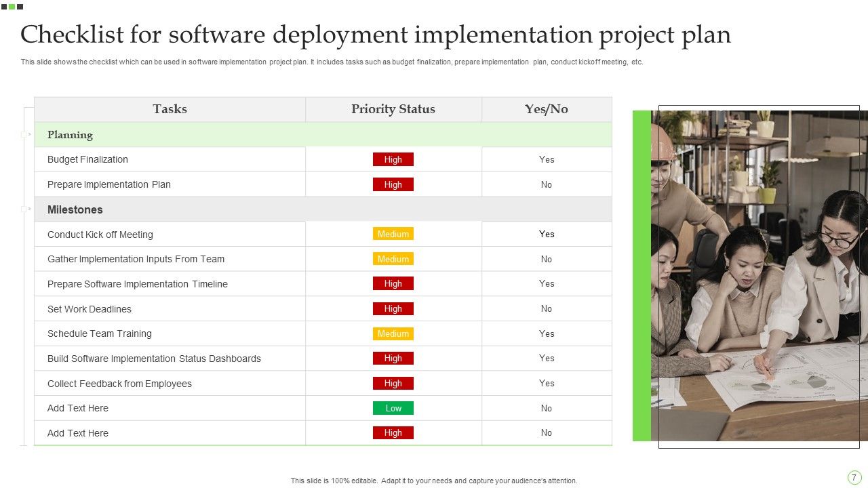Click the small marker beside Planning row
The image size is (868, 488).
(x=24, y=134)
